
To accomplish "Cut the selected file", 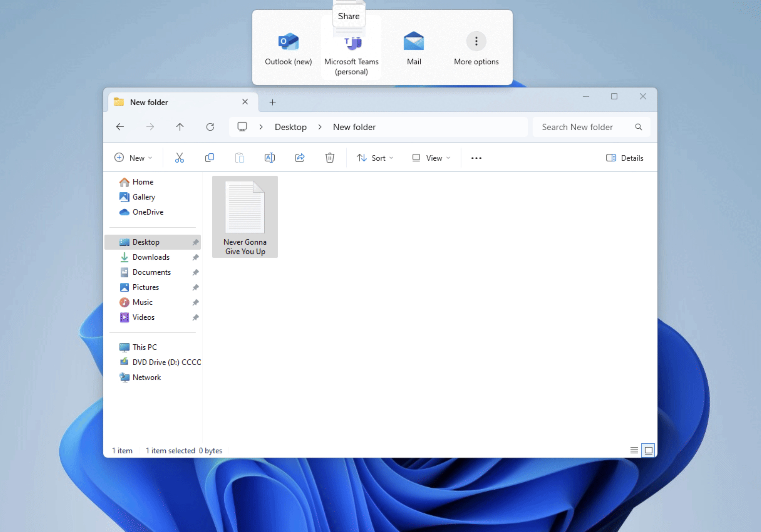I will pos(179,158).
